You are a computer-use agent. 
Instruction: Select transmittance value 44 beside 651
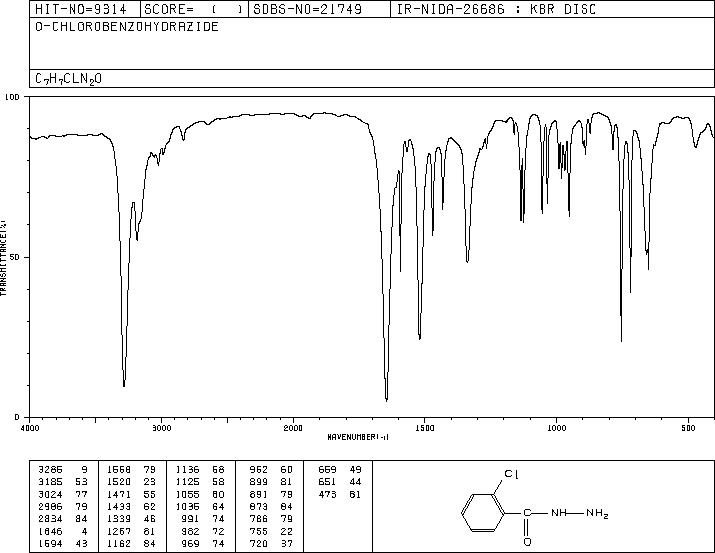[355, 482]
